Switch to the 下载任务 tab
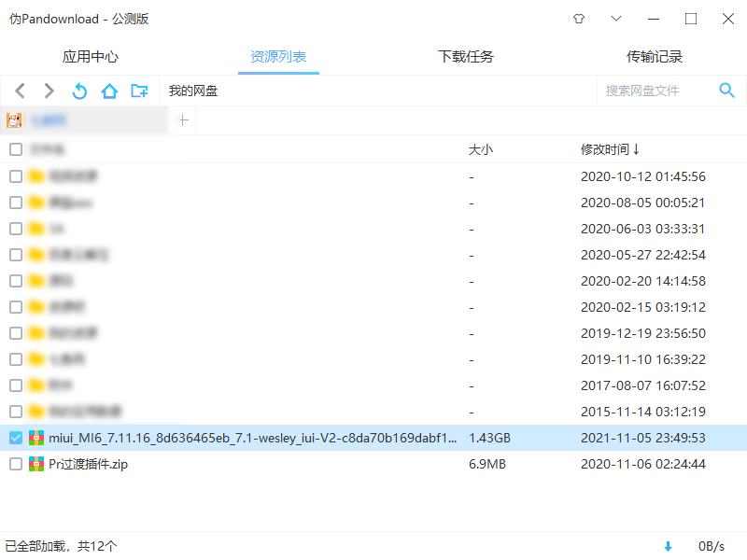The height and width of the screenshot is (560, 747). 465,56
